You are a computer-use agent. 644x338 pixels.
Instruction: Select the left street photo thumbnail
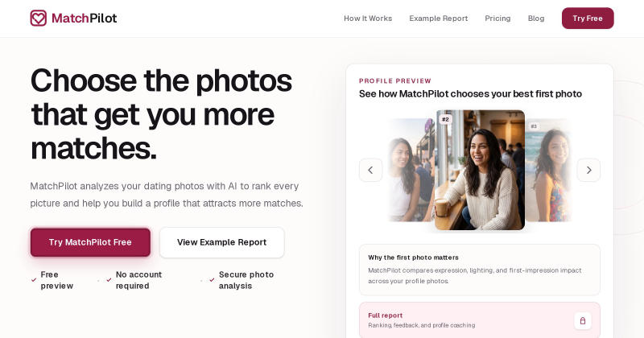[x=411, y=170]
